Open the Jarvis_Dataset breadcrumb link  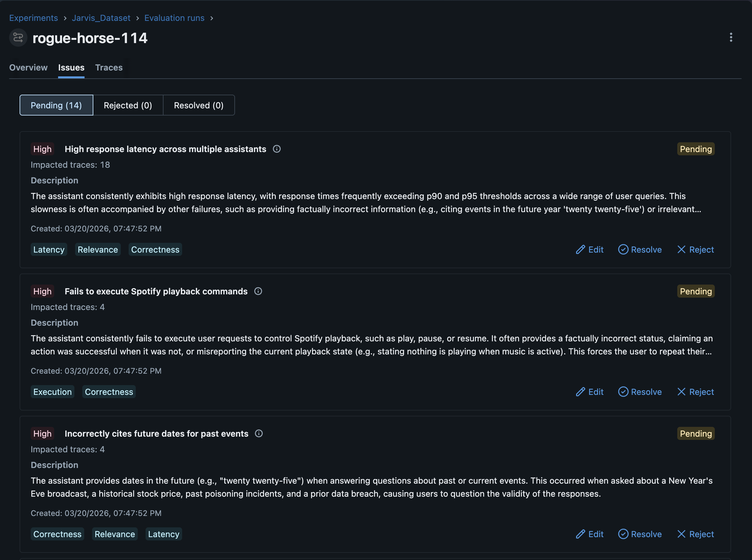[x=101, y=18]
